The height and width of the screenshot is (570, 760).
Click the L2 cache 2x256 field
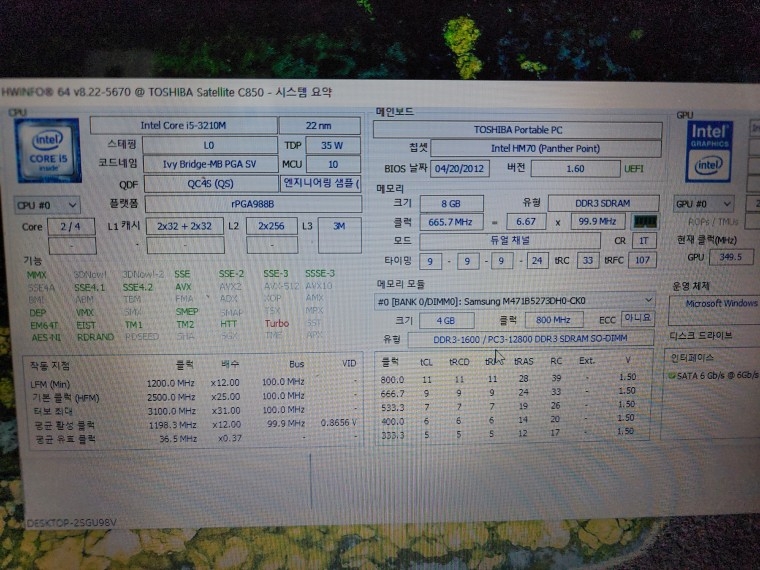pyautogui.click(x=271, y=226)
